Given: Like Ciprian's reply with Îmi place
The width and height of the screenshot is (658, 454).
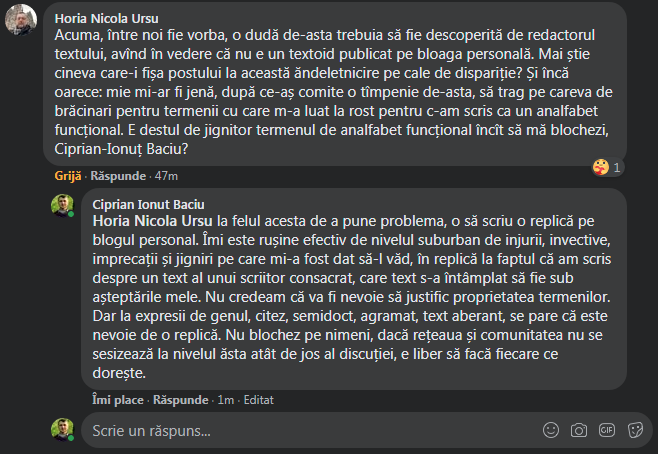Looking at the screenshot, I should coord(118,399).
